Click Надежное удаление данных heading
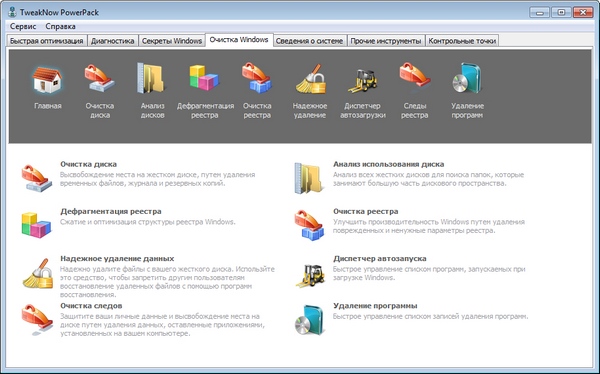 [x=117, y=258]
